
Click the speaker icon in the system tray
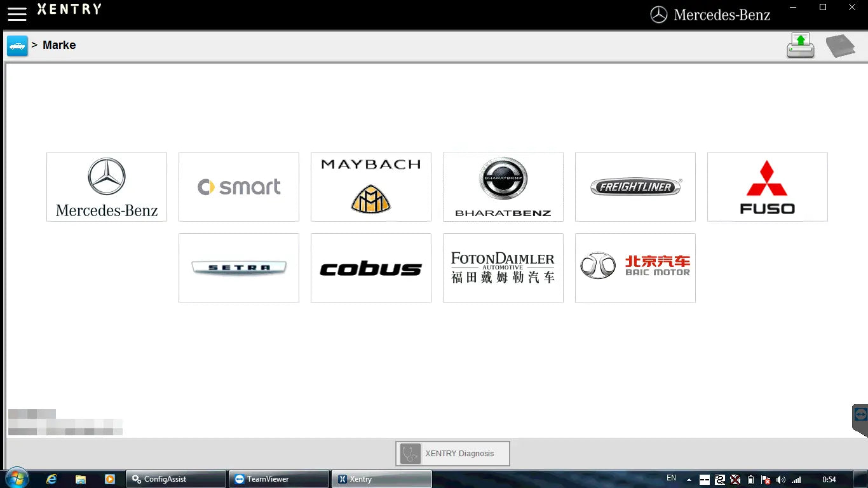782,479
